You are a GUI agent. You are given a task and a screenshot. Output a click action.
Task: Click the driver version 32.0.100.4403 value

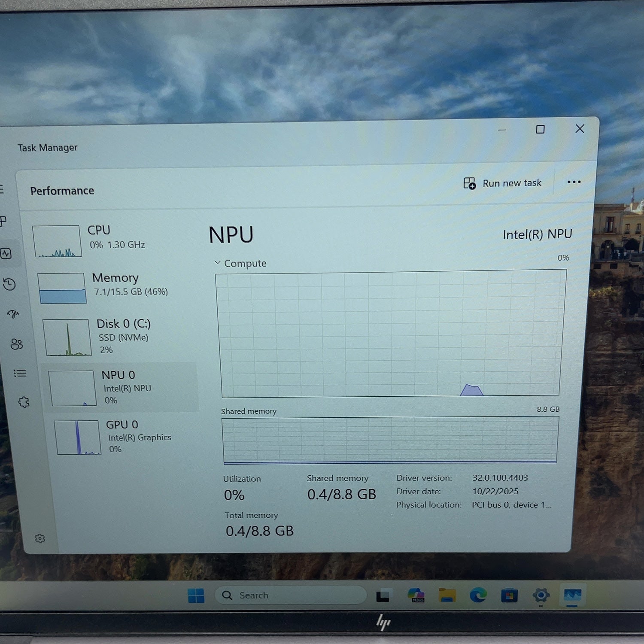coord(500,478)
